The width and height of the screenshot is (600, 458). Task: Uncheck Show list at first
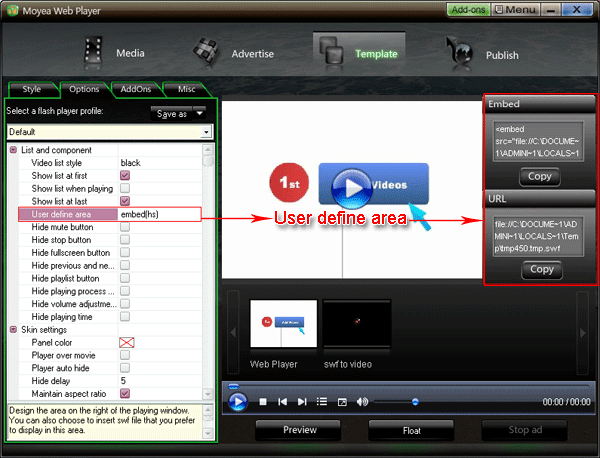click(x=125, y=176)
